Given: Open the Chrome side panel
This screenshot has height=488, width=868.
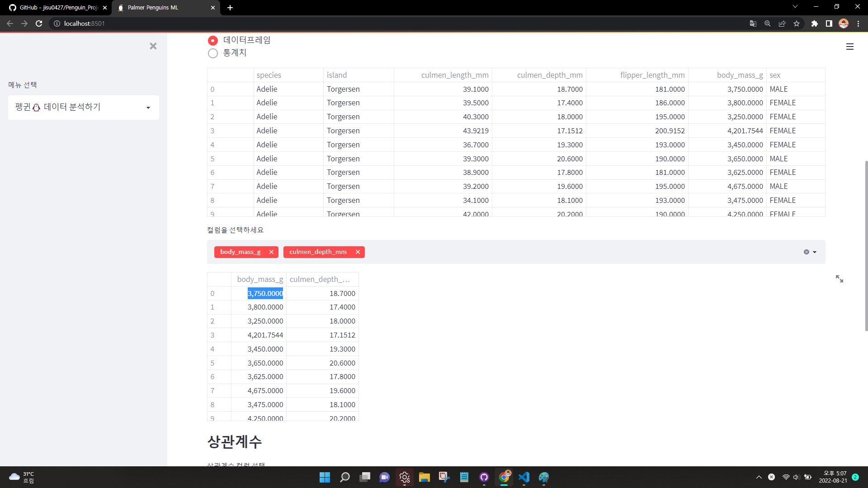Looking at the screenshot, I should pyautogui.click(x=829, y=23).
